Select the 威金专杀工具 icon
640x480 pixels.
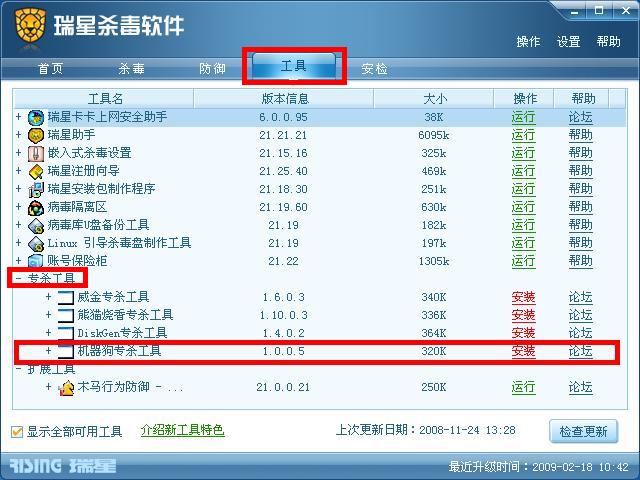[x=66, y=297]
